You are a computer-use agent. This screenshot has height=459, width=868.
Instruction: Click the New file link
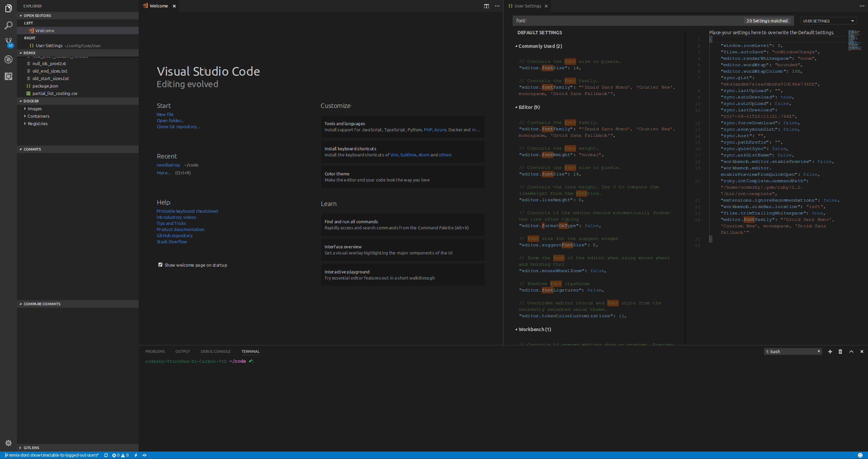click(165, 114)
